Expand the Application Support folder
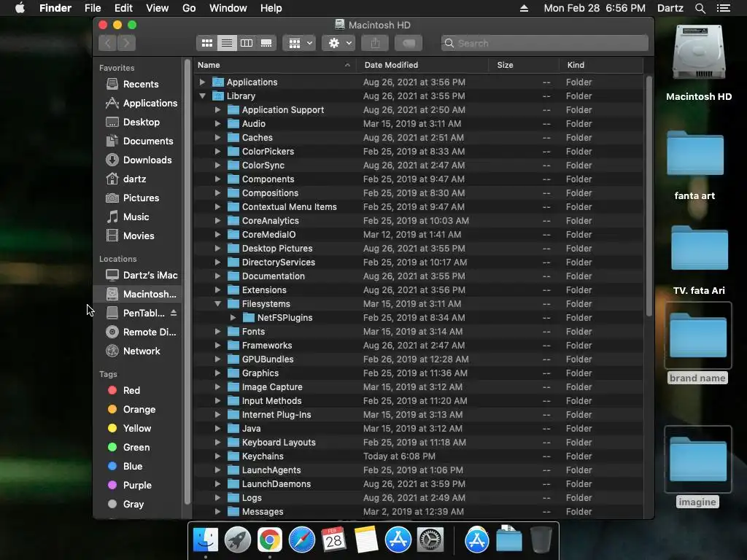Image resolution: width=747 pixels, height=560 pixels. point(217,110)
